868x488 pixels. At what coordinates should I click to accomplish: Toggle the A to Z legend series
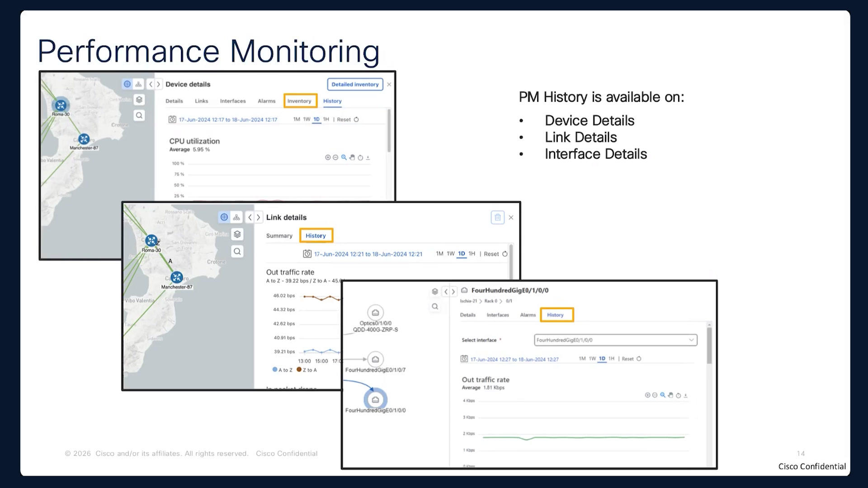(x=283, y=370)
